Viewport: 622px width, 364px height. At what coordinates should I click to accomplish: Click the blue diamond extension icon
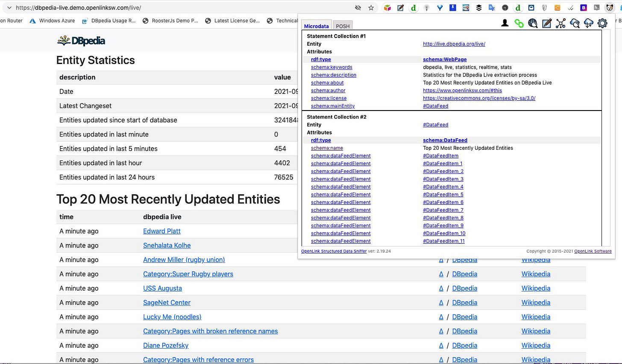[440, 8]
